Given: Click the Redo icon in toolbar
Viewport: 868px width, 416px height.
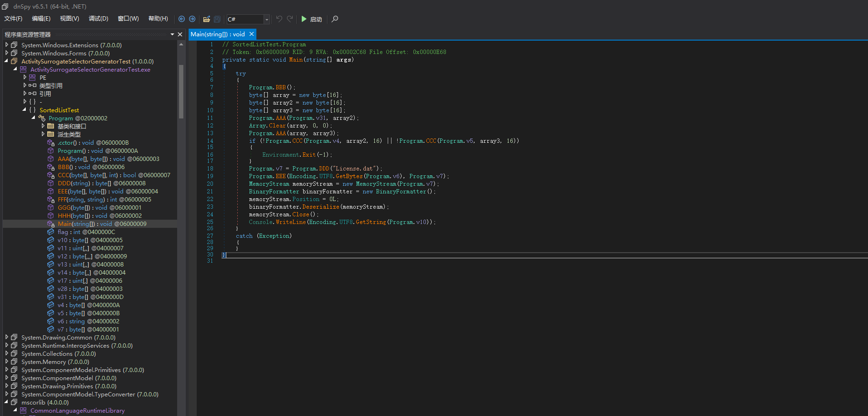Looking at the screenshot, I should (290, 19).
